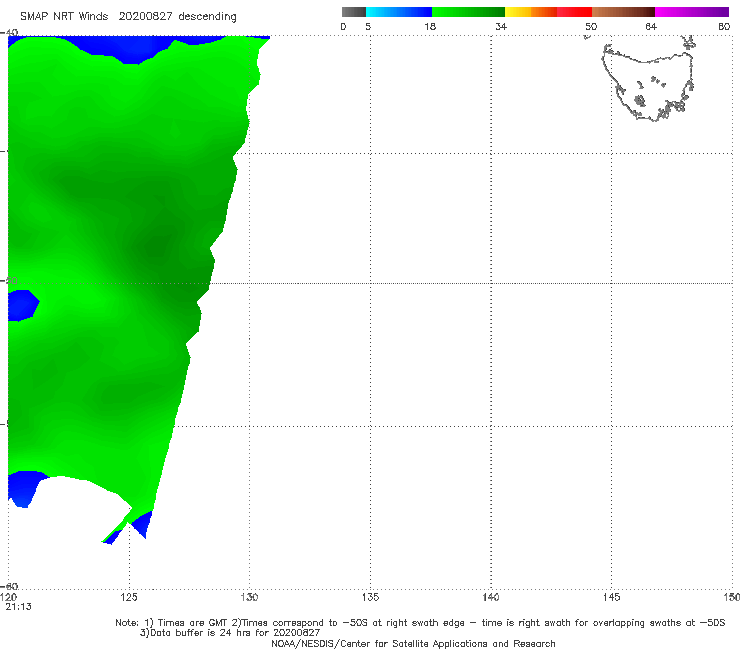Click the "125" longitude axis label
Image resolution: width=740 pixels, height=650 pixels.
(129, 598)
